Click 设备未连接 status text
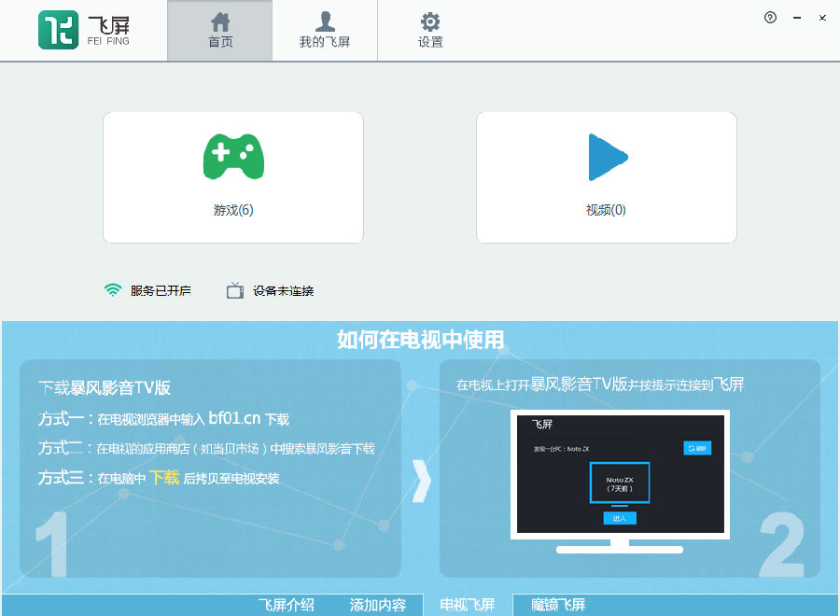Image resolution: width=840 pixels, height=616 pixels. click(x=284, y=291)
